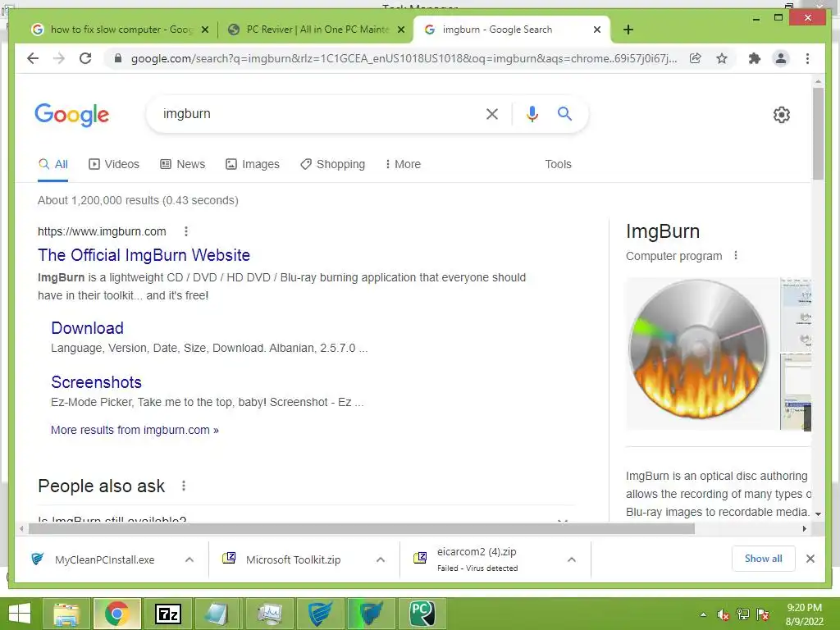840x630 pixels.
Task: Expand Microsoft Toolkit.zip download options
Action: (381, 559)
